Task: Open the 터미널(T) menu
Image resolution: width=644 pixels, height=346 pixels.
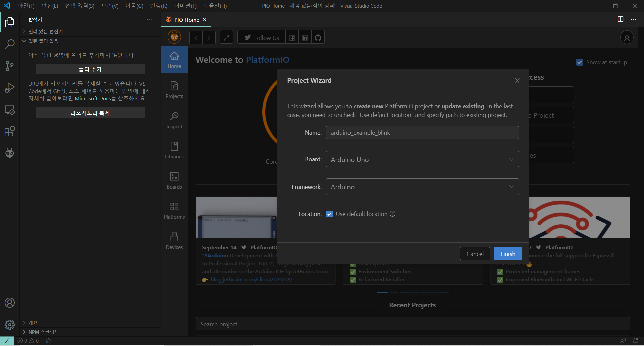Action: point(185,6)
